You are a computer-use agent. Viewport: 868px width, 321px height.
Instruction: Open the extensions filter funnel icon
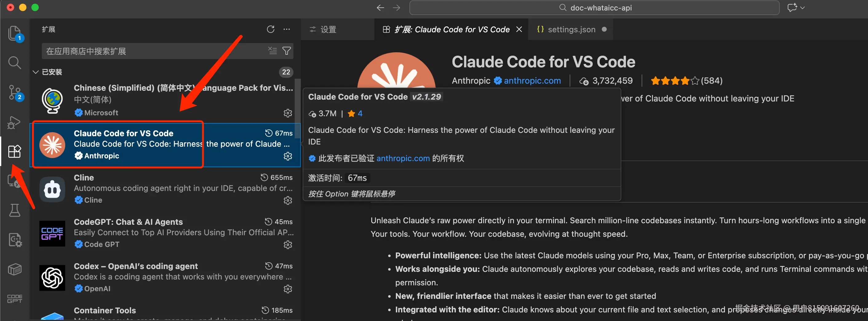pyautogui.click(x=287, y=51)
